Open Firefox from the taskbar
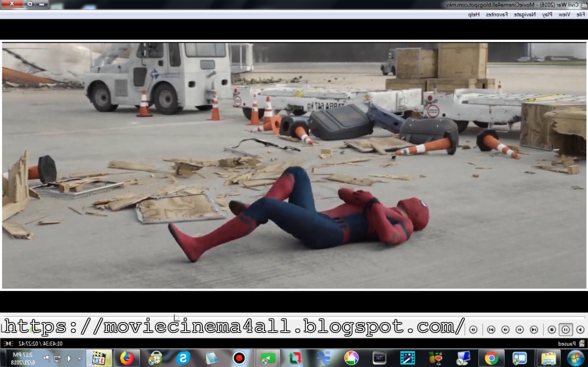Screen dimensions: 588x367 click(x=127, y=358)
